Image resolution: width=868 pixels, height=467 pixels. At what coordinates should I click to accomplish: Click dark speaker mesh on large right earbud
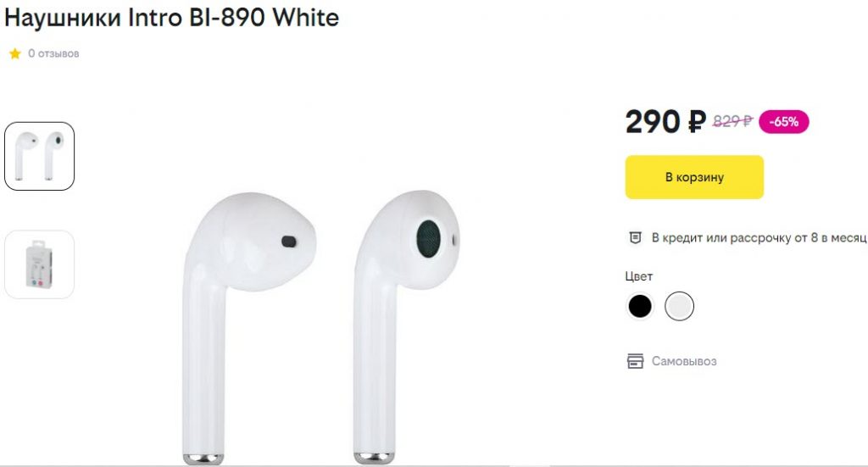tap(428, 240)
